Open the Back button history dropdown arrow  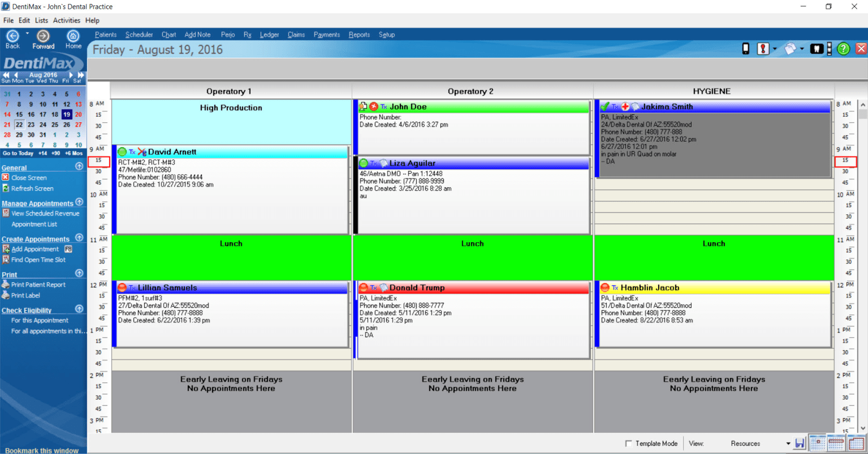27,34
